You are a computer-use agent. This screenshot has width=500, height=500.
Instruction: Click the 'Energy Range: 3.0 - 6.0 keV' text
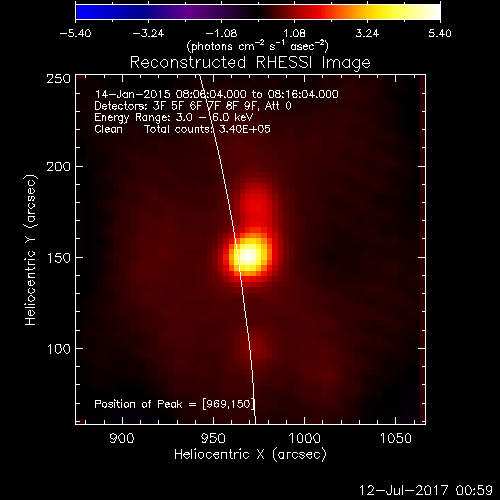174,117
